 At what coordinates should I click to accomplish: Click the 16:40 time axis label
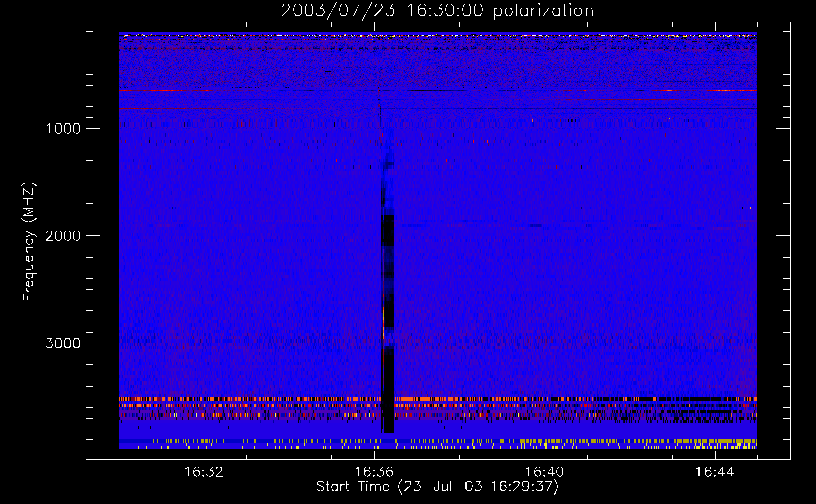(x=545, y=472)
